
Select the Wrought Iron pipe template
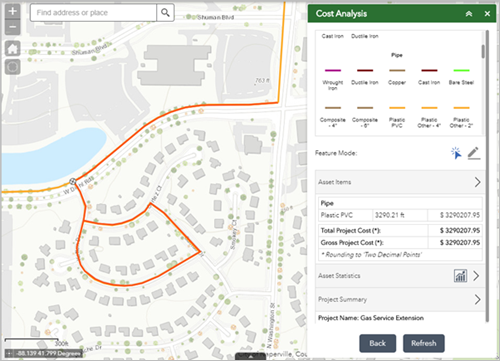tap(333, 79)
